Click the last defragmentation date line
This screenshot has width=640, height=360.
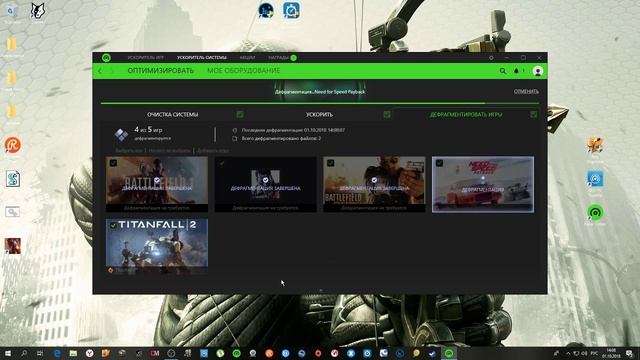pos(293,130)
